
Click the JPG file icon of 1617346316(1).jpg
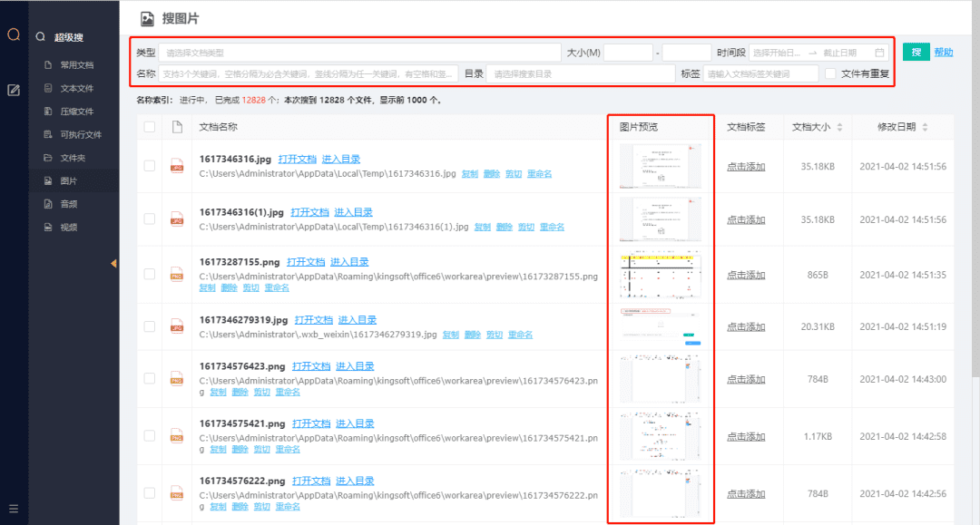[177, 219]
